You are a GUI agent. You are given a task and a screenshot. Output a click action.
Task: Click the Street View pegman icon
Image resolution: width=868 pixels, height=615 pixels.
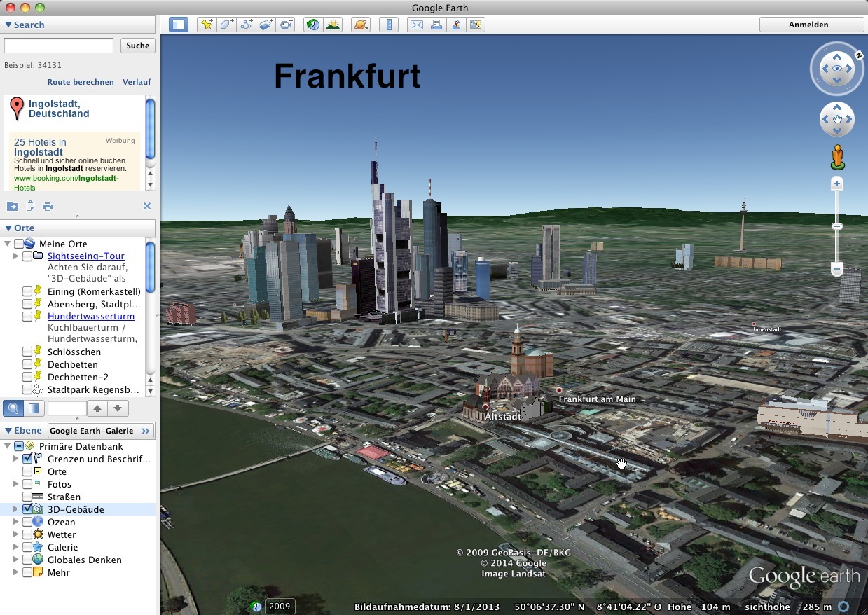837,157
